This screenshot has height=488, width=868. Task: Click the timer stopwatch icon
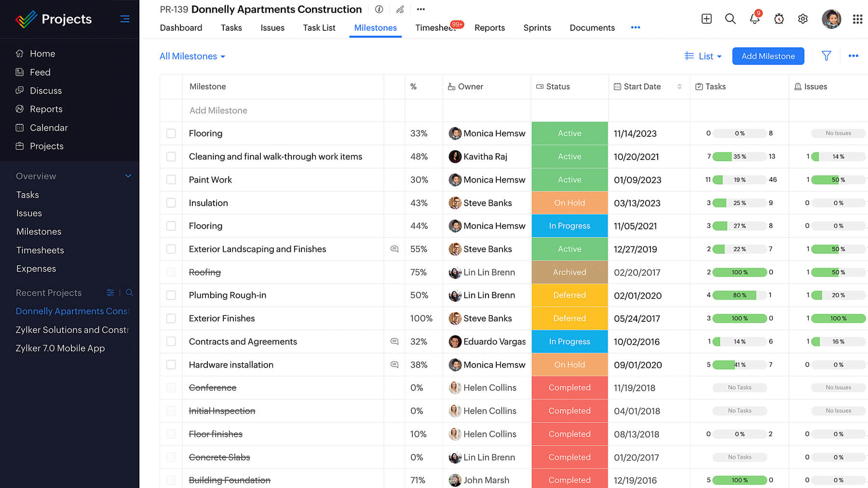click(x=779, y=19)
